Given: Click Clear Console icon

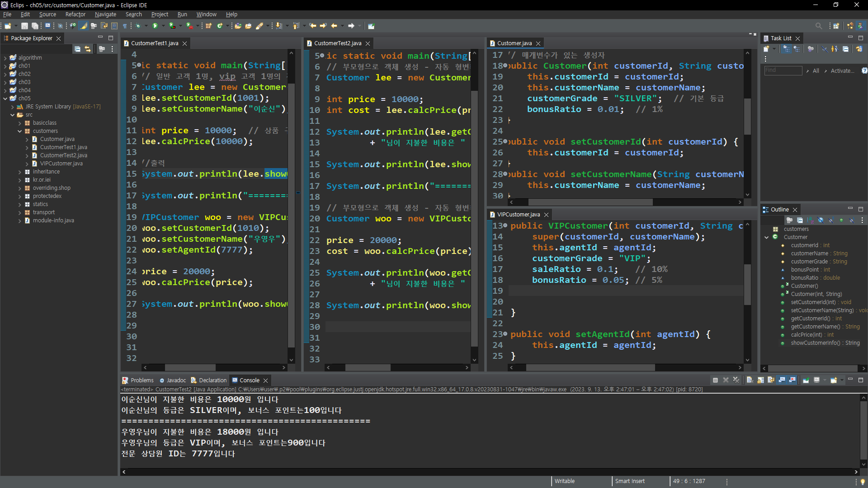Looking at the screenshot, I should tap(750, 380).
